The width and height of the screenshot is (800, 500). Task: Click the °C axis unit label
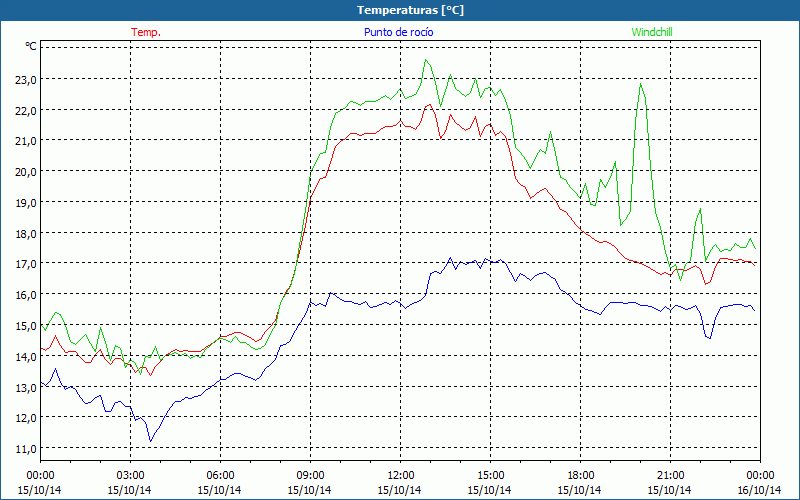click(x=31, y=47)
